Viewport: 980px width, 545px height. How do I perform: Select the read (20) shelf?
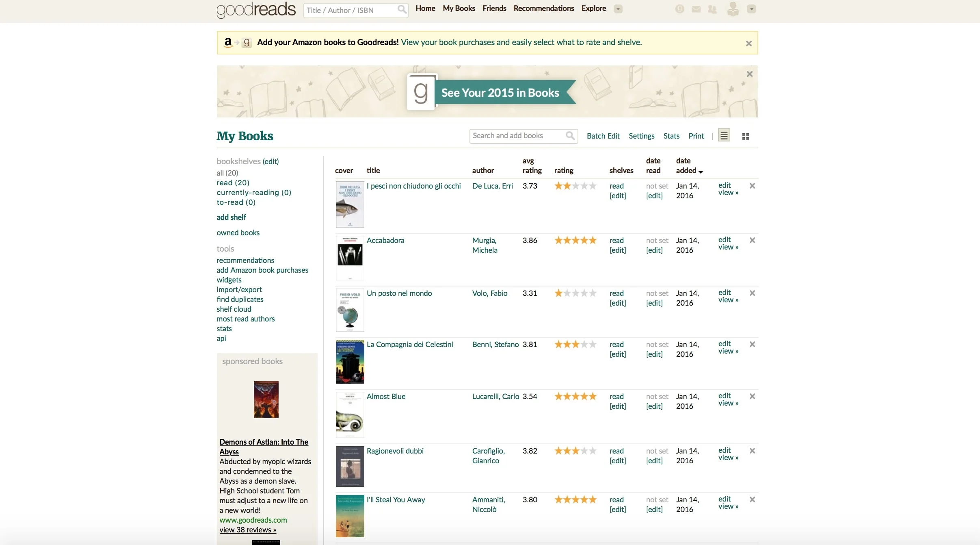(233, 183)
